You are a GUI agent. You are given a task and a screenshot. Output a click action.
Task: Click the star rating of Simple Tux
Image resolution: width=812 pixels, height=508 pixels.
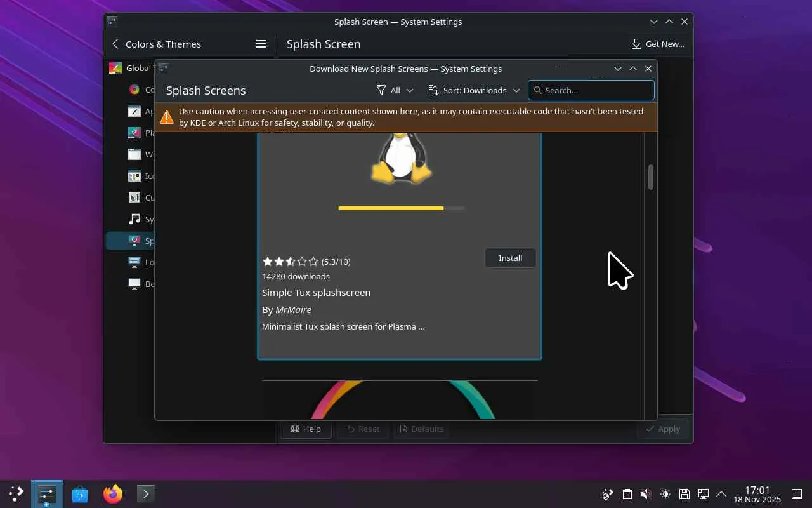(291, 262)
